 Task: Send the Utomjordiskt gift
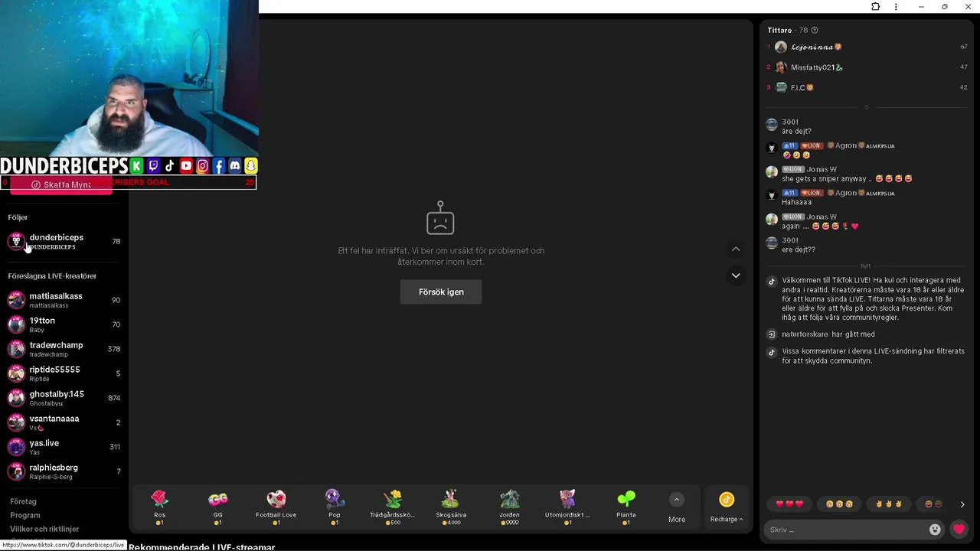click(x=567, y=507)
